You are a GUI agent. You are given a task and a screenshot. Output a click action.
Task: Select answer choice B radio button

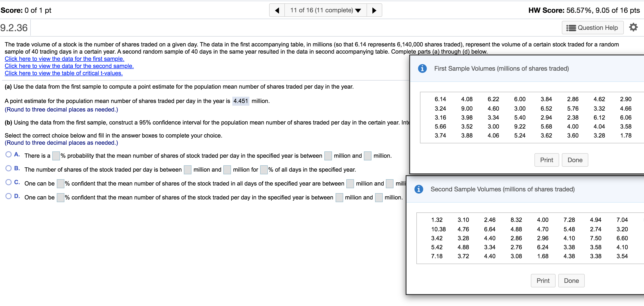8,168
